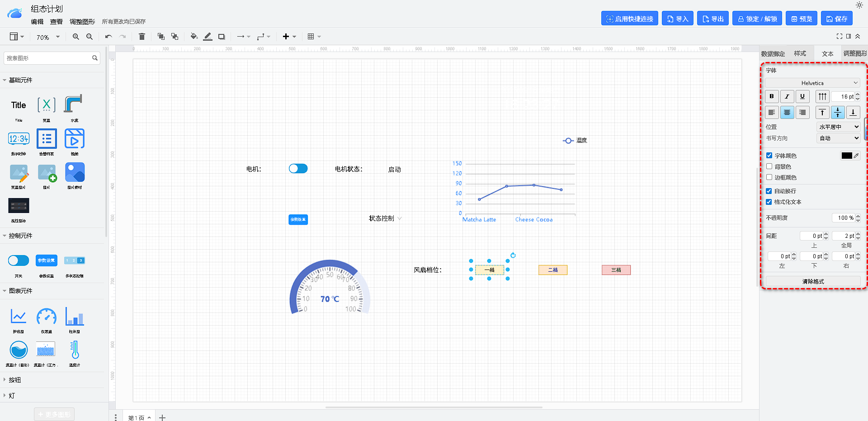
Task: Open the 70% zoom level dropdown
Action: point(48,37)
